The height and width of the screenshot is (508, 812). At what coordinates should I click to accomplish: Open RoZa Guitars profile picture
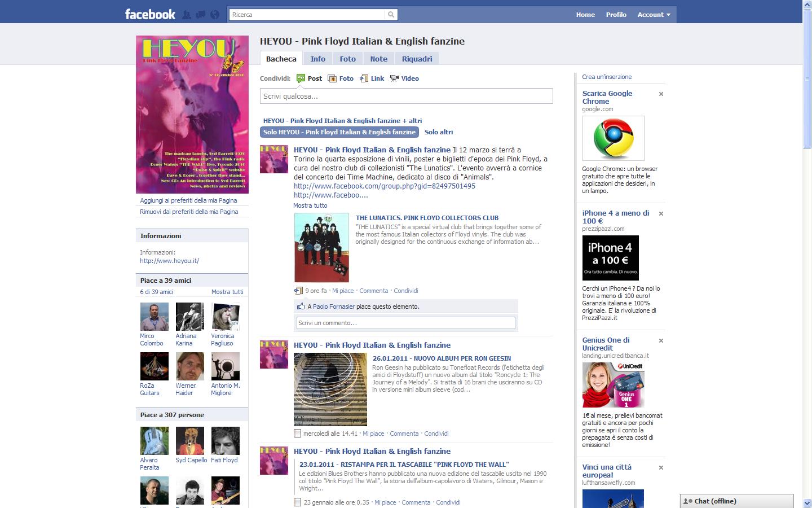tap(155, 366)
